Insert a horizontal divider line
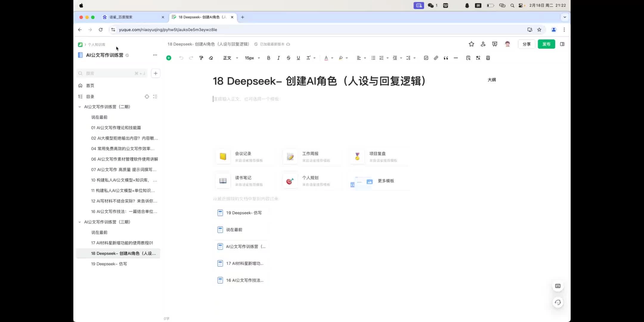Viewport: 644px width, 322px height. [456, 58]
